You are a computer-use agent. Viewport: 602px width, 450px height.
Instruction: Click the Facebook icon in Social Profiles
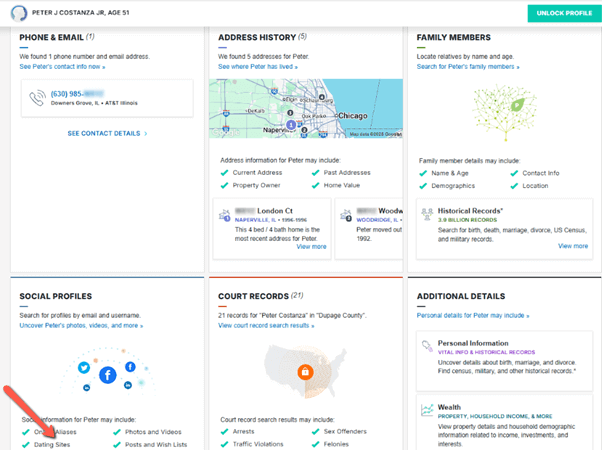(107, 375)
